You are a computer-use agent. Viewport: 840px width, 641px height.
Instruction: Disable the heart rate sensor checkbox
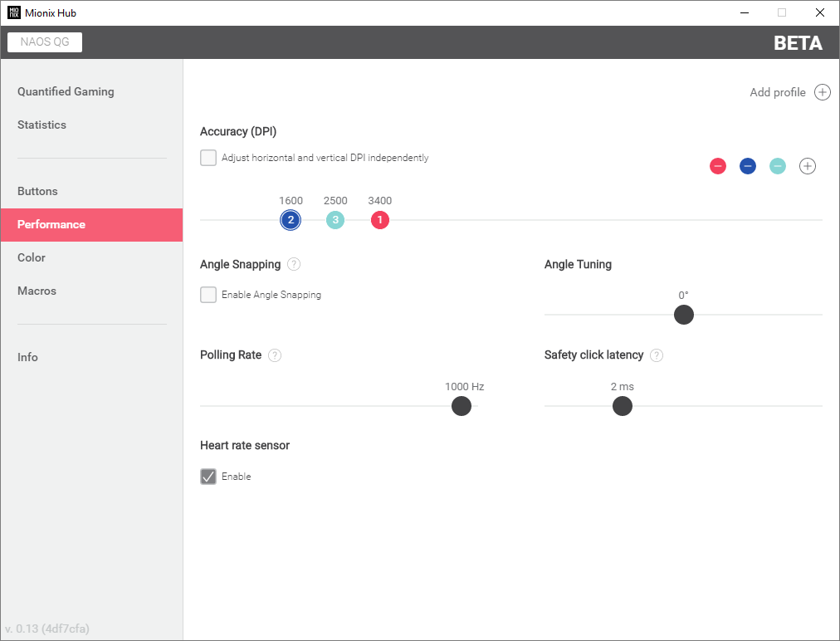[x=208, y=477]
